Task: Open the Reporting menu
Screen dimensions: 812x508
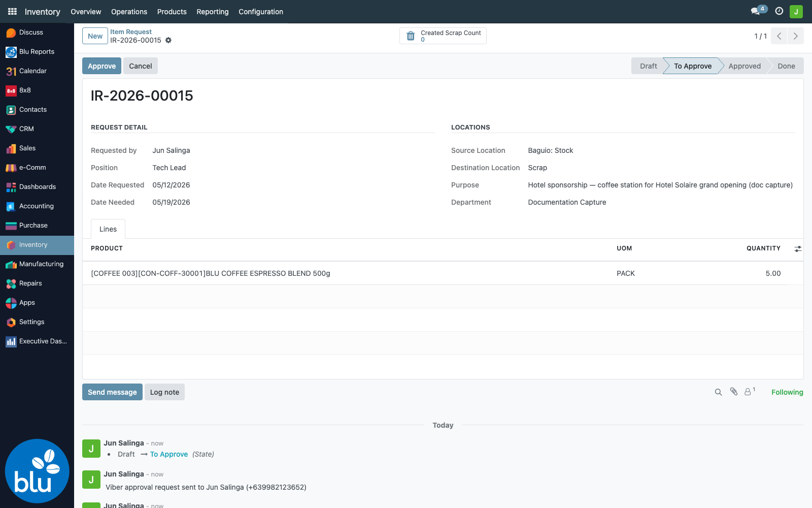Action: (x=213, y=12)
